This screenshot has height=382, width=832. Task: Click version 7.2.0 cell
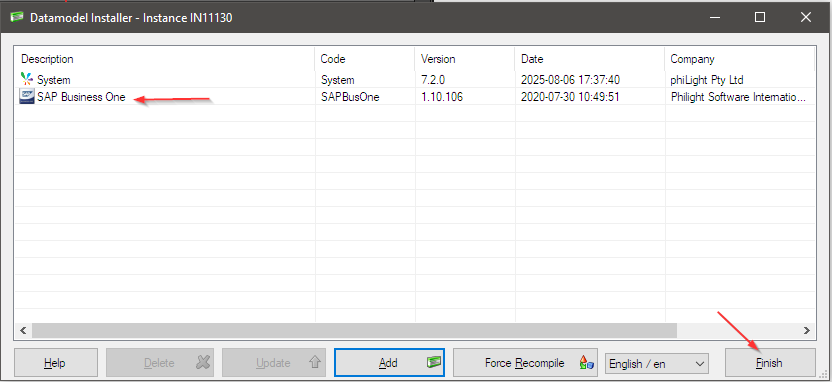pyautogui.click(x=434, y=80)
